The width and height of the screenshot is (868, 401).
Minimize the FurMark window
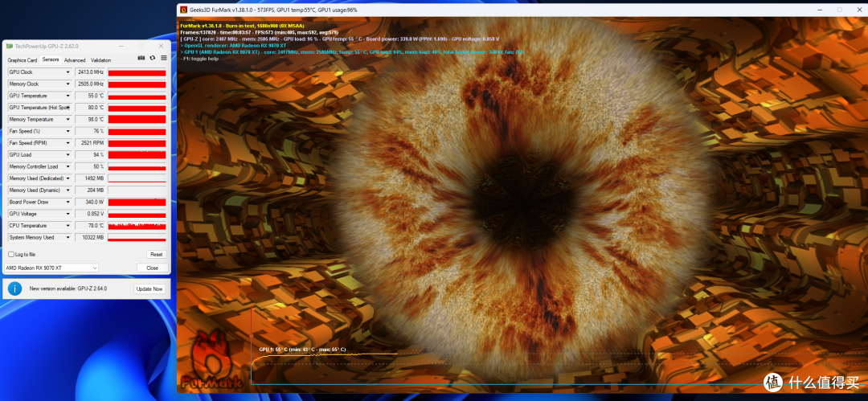(821, 10)
